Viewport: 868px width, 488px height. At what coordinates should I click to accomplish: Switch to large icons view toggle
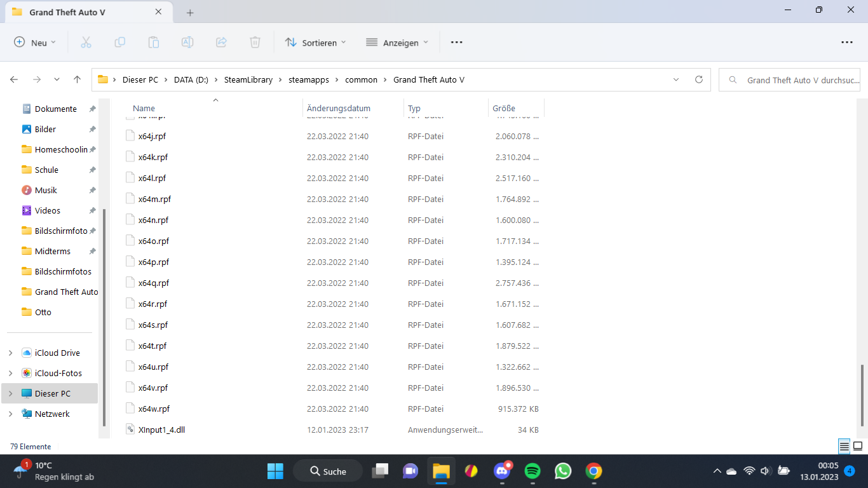coord(857,447)
